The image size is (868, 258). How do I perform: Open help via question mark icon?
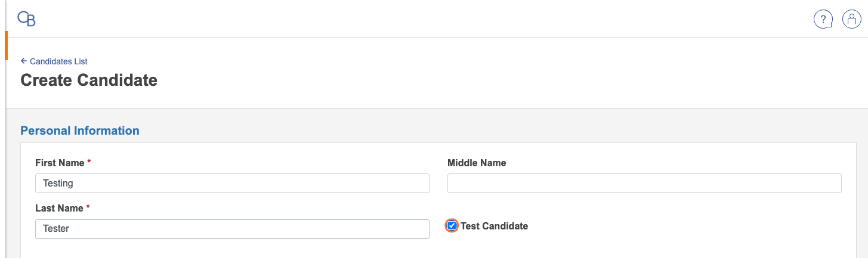823,19
